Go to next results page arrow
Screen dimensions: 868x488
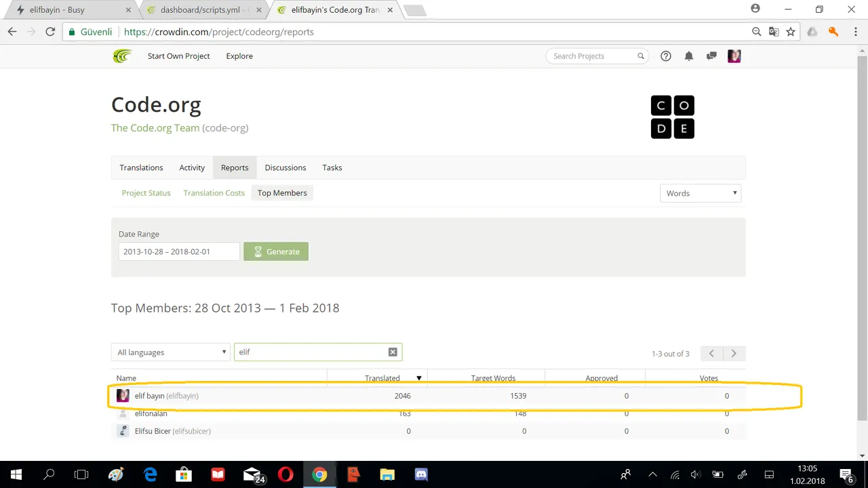(x=734, y=353)
